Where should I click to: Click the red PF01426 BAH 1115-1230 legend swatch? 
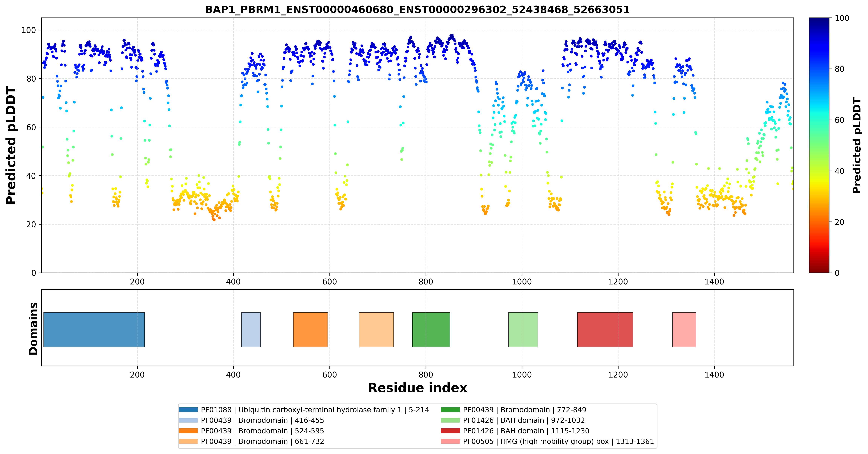click(x=450, y=431)
